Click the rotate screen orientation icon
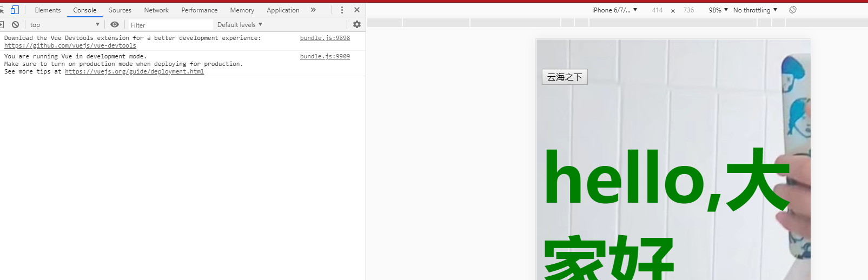This screenshot has height=280, width=868. coord(793,10)
